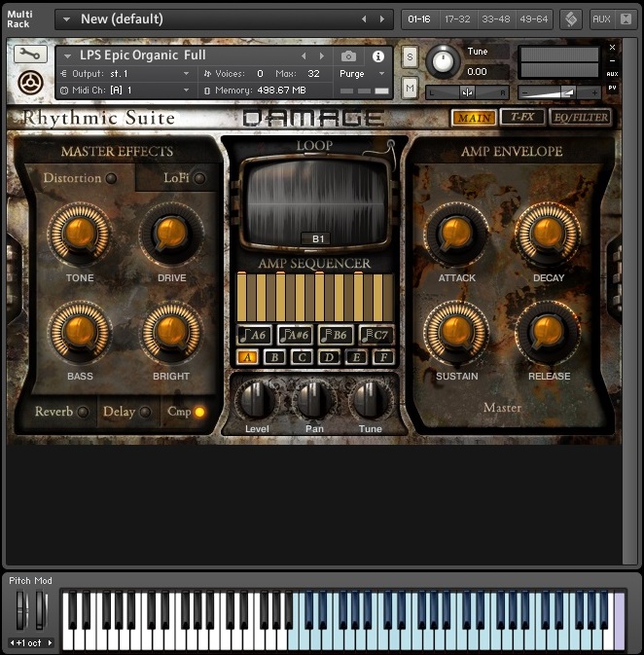The image size is (644, 655).
Task: Select the B6 note rhythm button
Action: pos(336,335)
